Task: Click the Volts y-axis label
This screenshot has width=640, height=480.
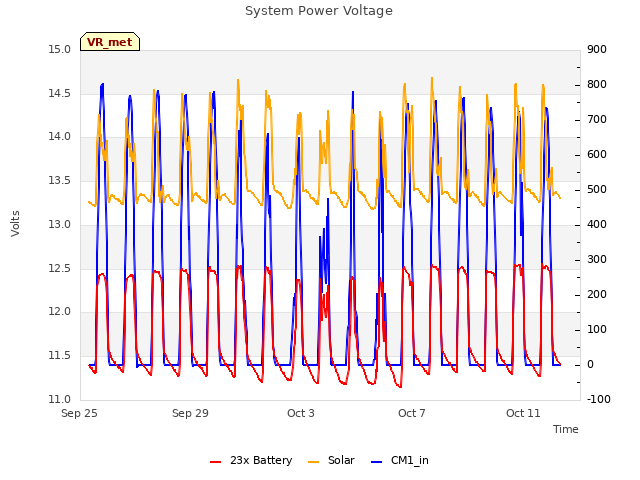Action: tap(16, 223)
